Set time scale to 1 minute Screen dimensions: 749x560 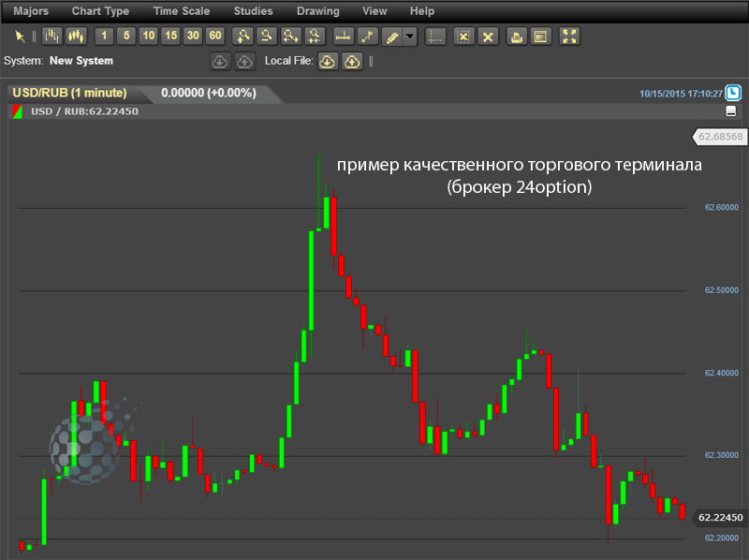(104, 36)
